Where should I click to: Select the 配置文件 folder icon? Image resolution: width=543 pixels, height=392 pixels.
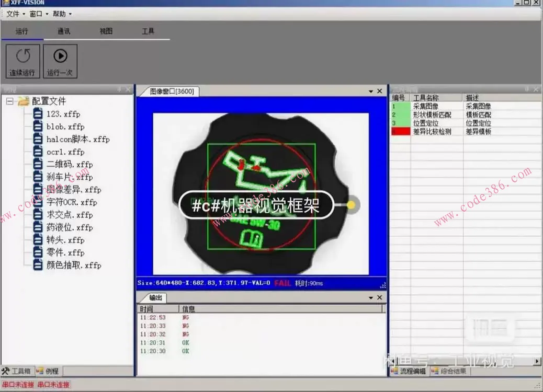click(x=23, y=101)
